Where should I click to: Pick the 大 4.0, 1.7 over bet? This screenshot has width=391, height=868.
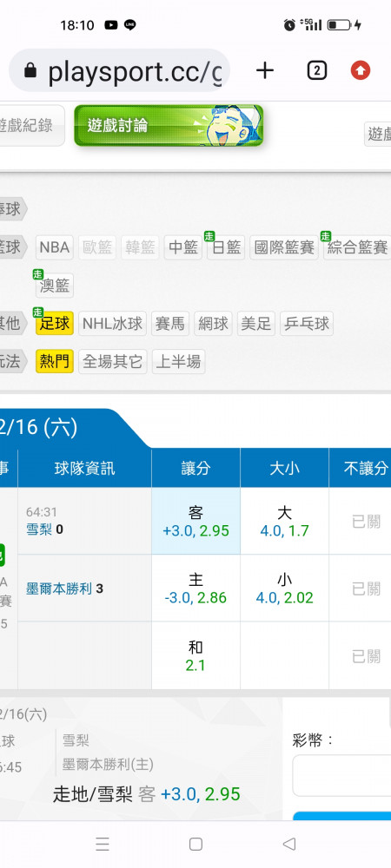pyautogui.click(x=285, y=521)
